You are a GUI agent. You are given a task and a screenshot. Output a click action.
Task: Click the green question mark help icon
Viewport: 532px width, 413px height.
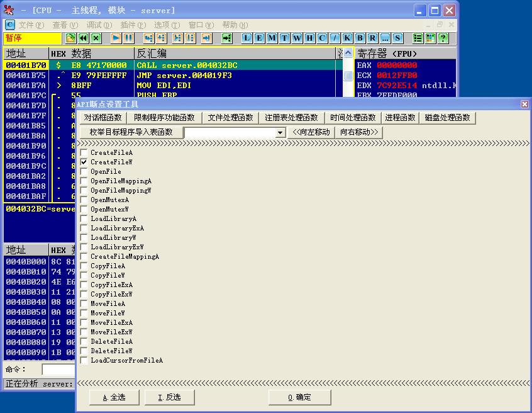[x=443, y=38]
